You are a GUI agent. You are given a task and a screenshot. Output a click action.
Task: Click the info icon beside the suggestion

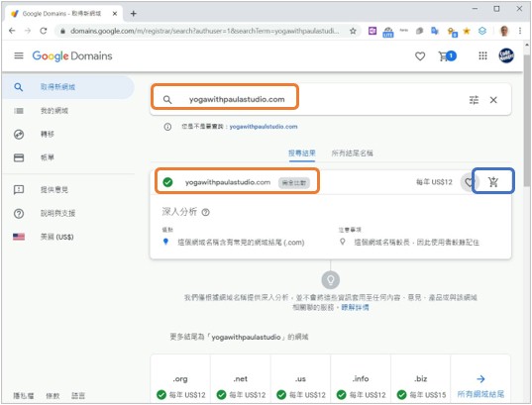167,127
